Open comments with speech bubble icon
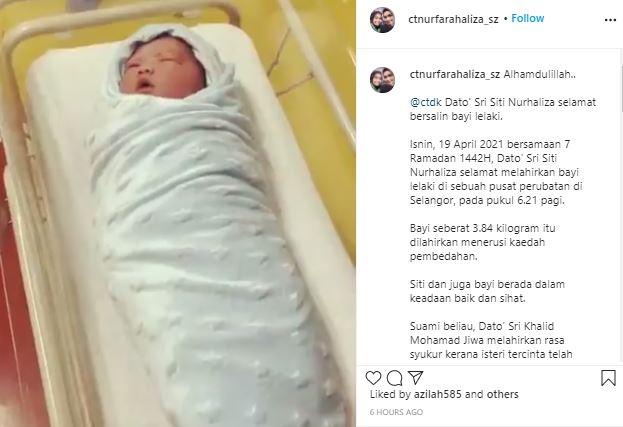 point(395,378)
